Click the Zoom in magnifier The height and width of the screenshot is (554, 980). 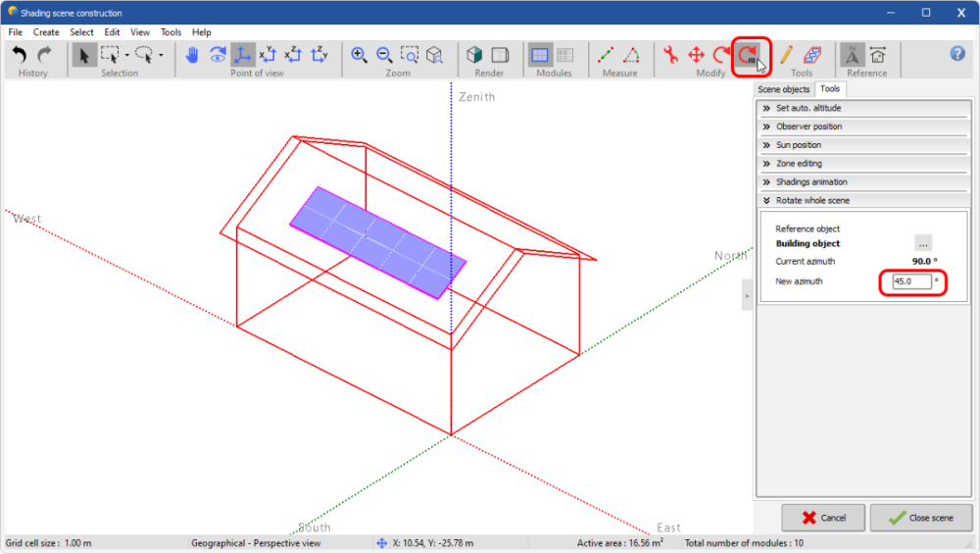pyautogui.click(x=360, y=55)
